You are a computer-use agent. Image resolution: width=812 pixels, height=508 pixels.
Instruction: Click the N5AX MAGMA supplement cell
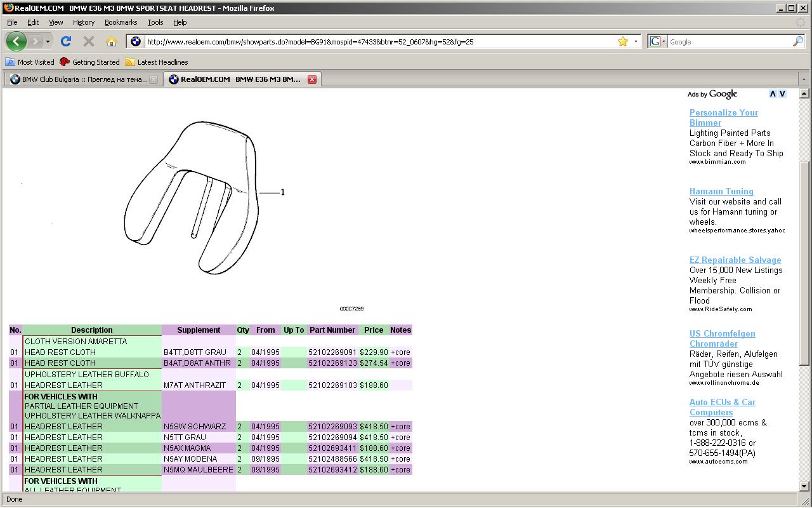click(x=199, y=448)
